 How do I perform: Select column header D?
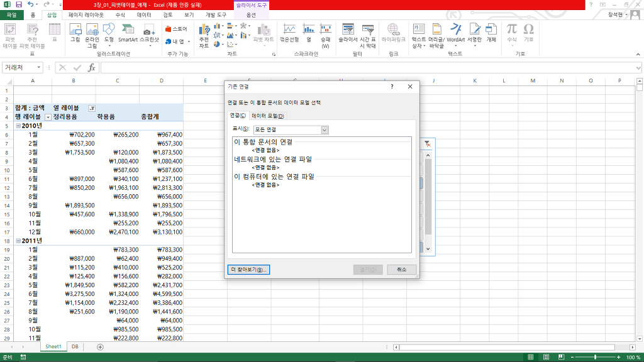pos(162,80)
